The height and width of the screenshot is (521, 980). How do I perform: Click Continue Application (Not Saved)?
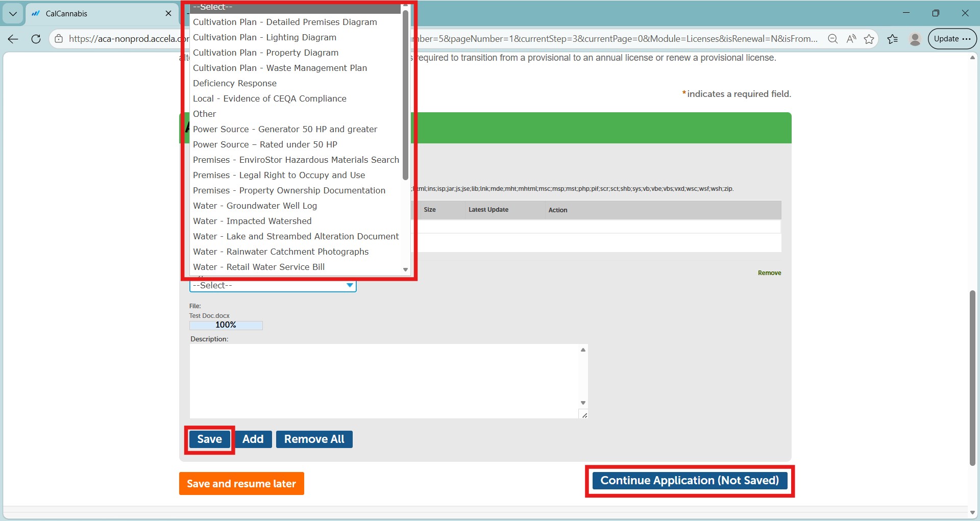[690, 481]
